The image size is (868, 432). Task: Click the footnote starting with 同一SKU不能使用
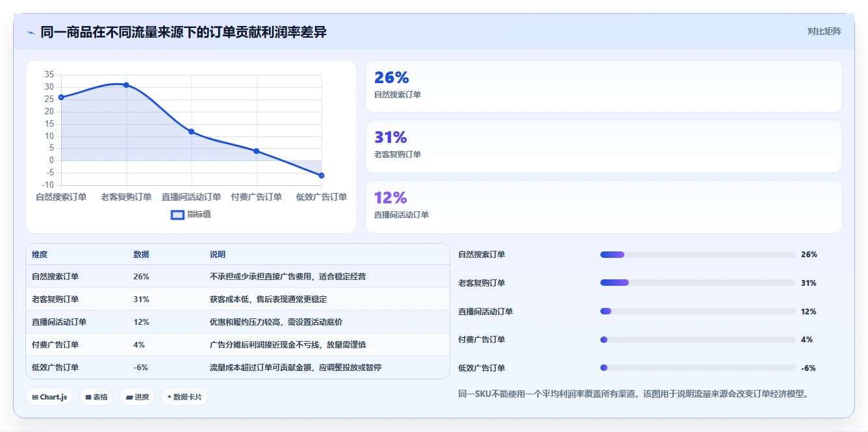pos(634,394)
